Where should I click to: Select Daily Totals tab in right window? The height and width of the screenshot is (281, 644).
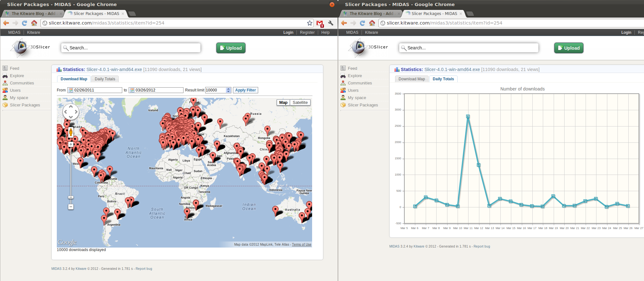(443, 79)
